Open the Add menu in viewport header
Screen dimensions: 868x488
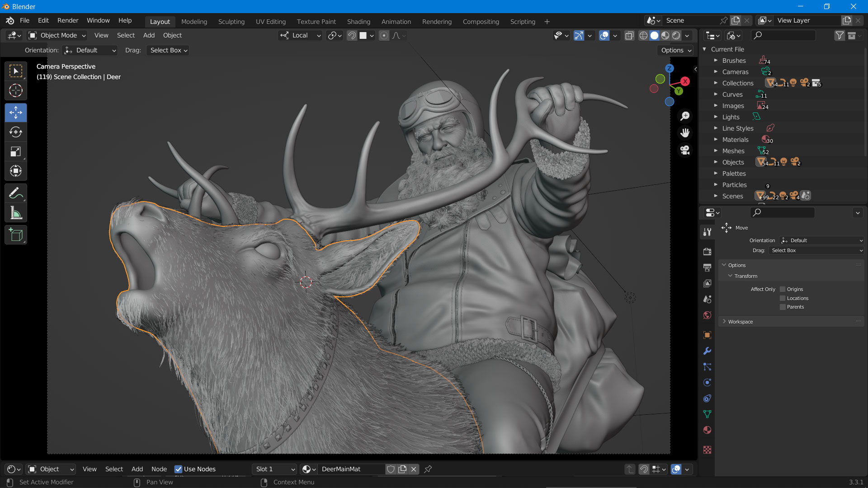click(x=149, y=36)
